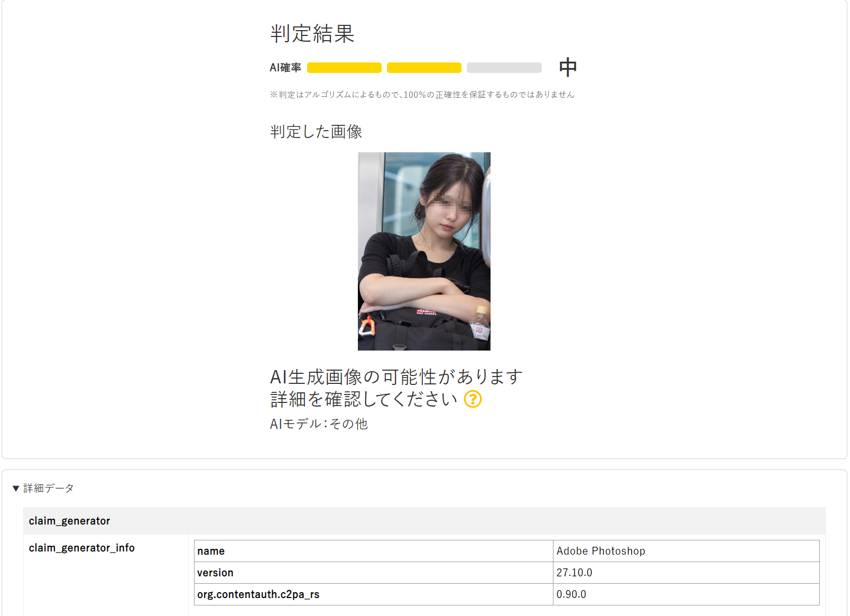This screenshot has height=616, width=850.
Task: Click the gray third AI確率 bar segment
Action: 504,68
